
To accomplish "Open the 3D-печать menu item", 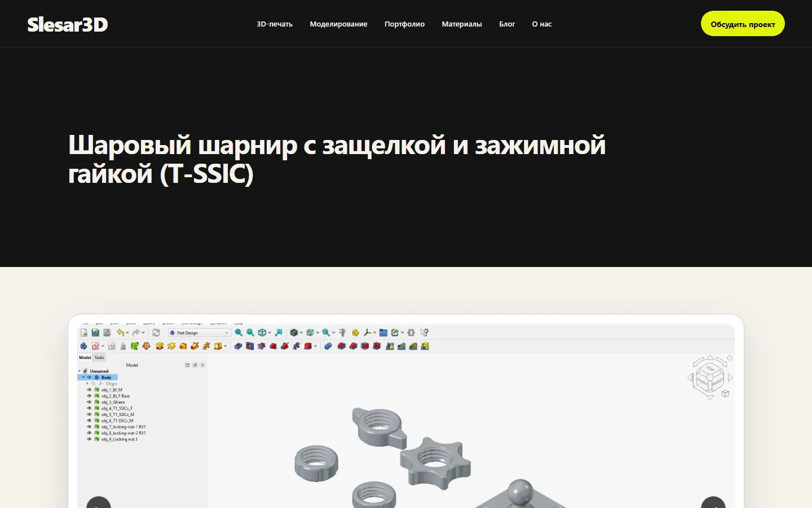I will (x=275, y=24).
